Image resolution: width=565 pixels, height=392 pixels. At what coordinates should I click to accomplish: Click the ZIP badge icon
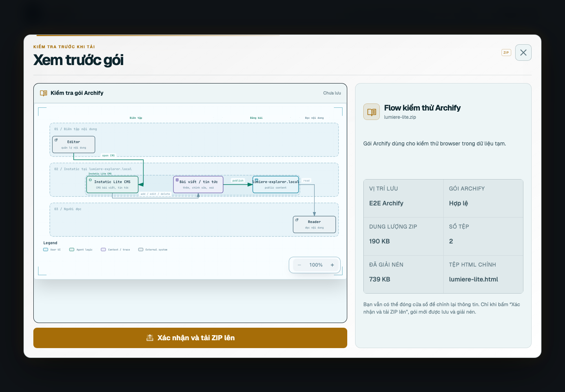tap(506, 53)
